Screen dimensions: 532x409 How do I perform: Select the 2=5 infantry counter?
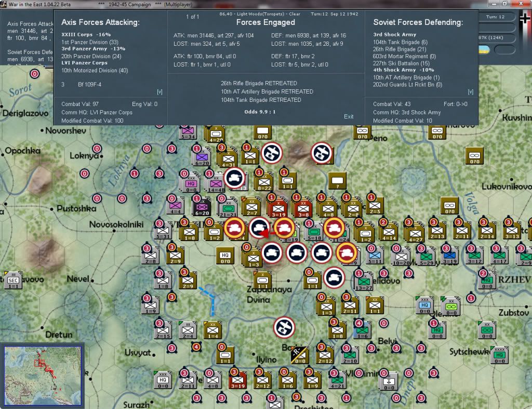[375, 205]
